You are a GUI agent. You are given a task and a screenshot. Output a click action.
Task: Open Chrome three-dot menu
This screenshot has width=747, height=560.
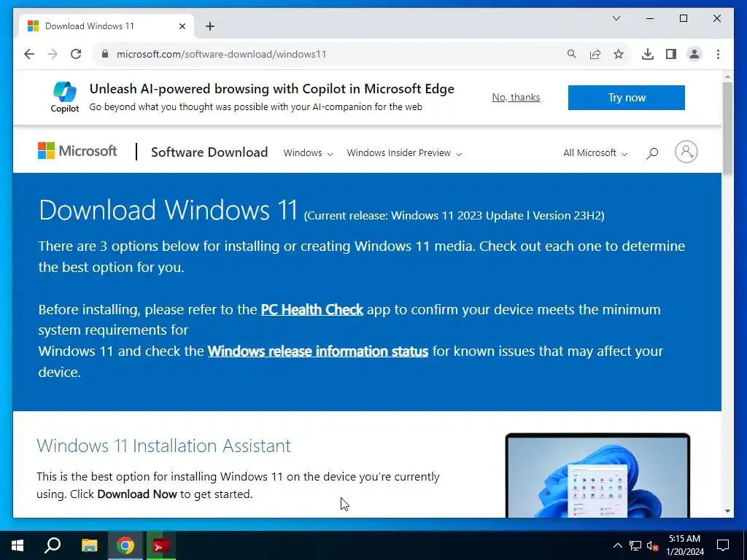point(718,54)
